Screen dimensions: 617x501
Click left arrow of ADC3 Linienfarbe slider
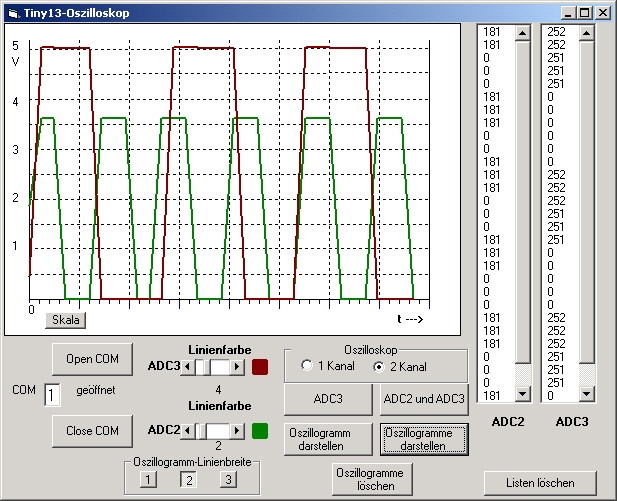[x=184, y=367]
